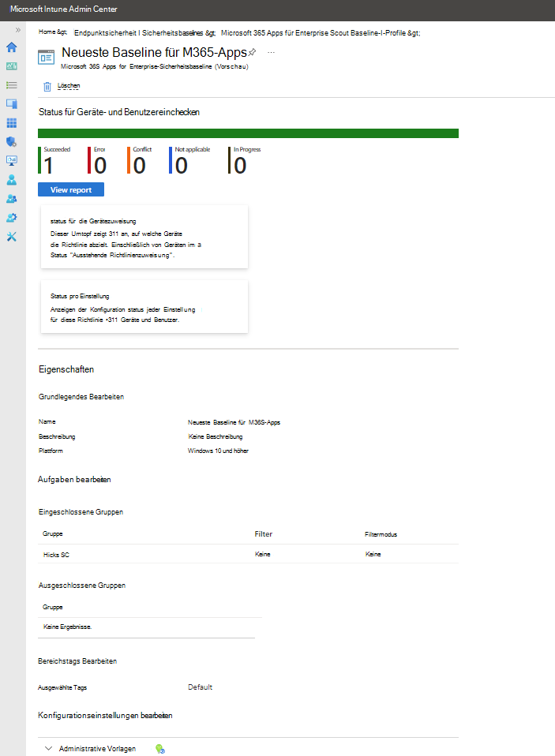Open the more options ellipsis menu
Viewport: 555px width, 756px height.
tap(271, 52)
